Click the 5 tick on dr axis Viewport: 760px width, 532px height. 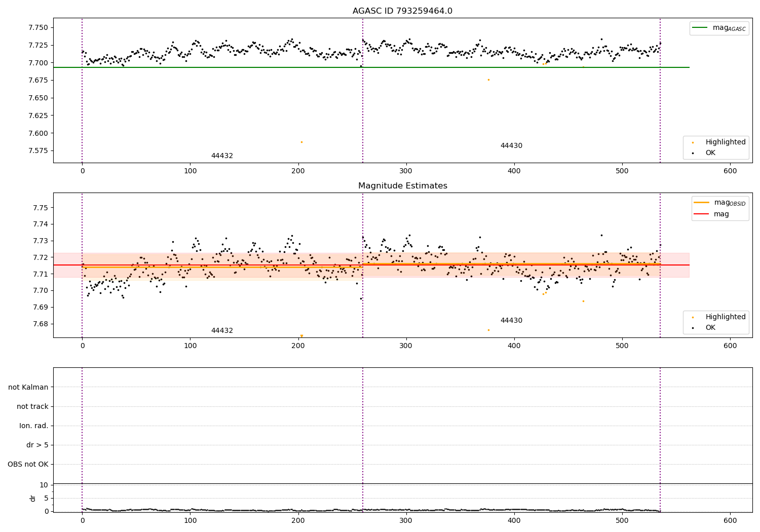(x=46, y=499)
